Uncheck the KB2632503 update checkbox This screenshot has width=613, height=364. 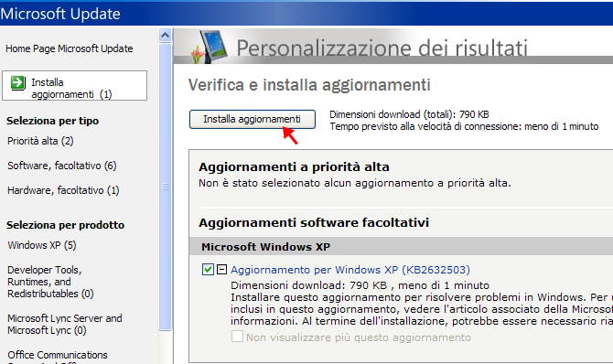[x=208, y=269]
